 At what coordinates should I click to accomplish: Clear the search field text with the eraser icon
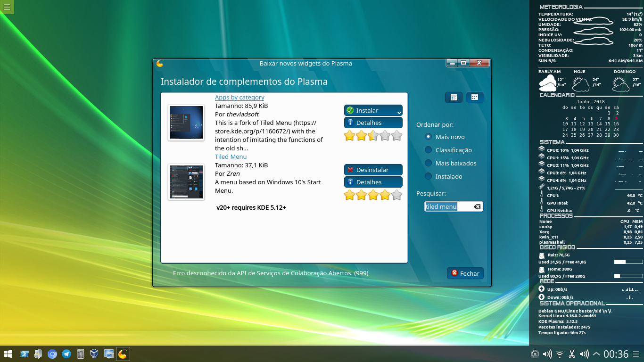click(x=477, y=206)
